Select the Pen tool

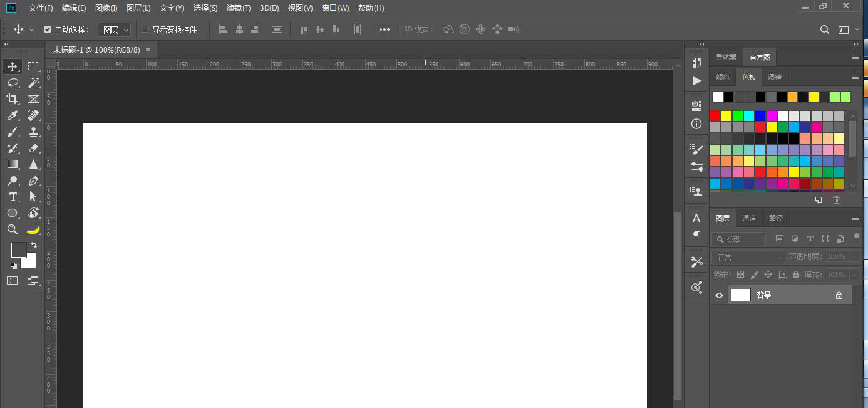33,180
